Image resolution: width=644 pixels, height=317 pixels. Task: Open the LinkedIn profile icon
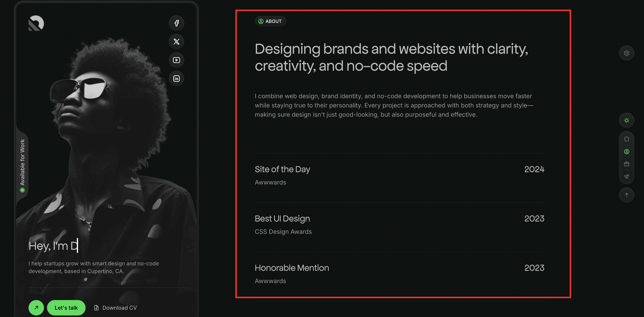177,79
